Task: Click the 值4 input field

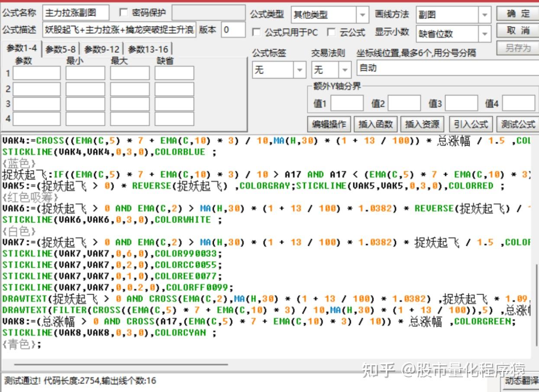Action: pos(519,103)
